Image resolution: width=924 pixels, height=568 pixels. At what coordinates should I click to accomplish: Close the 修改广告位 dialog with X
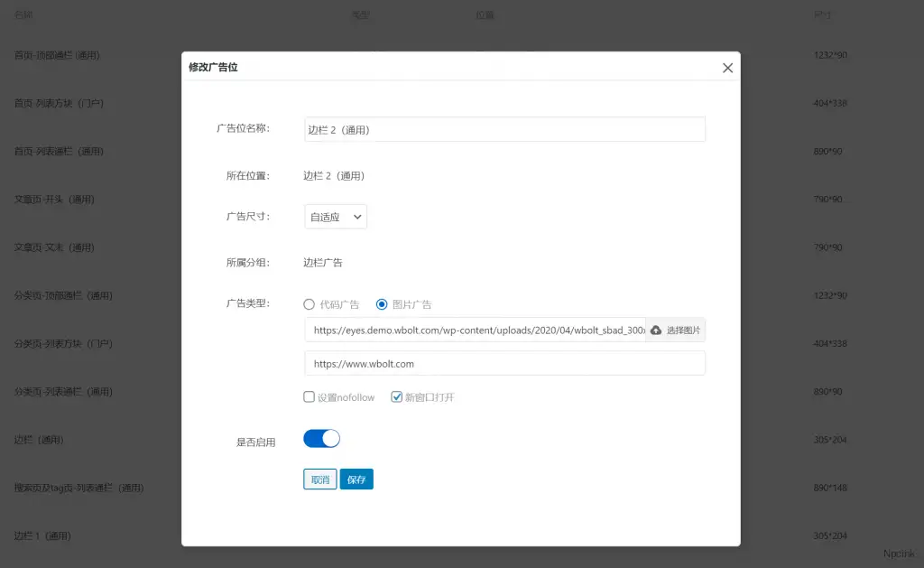(x=727, y=68)
